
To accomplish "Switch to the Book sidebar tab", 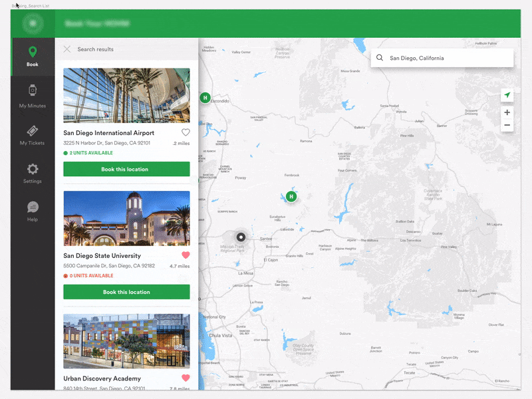I will click(32, 57).
